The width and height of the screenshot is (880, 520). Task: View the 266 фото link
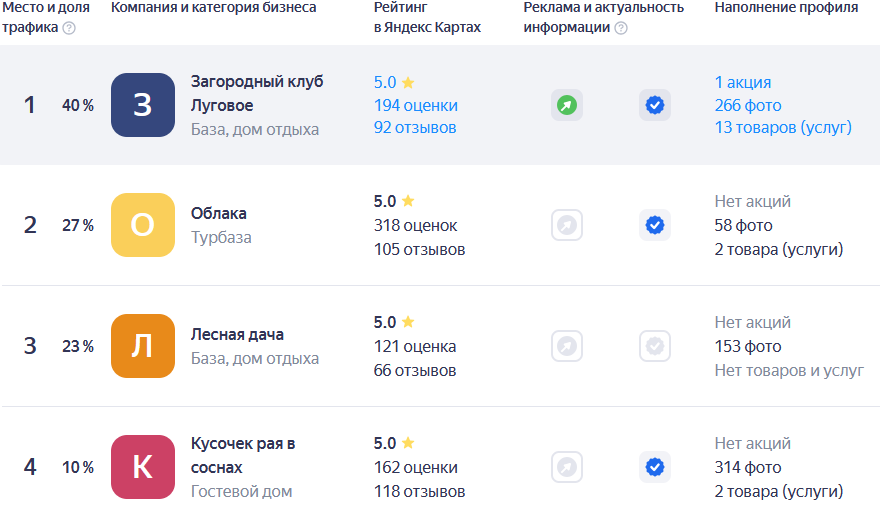click(x=748, y=105)
